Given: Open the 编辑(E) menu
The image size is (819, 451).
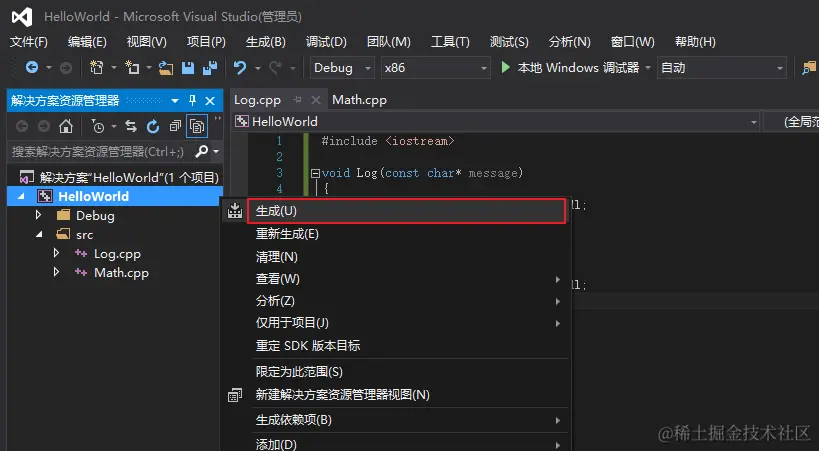Looking at the screenshot, I should coord(87,42).
